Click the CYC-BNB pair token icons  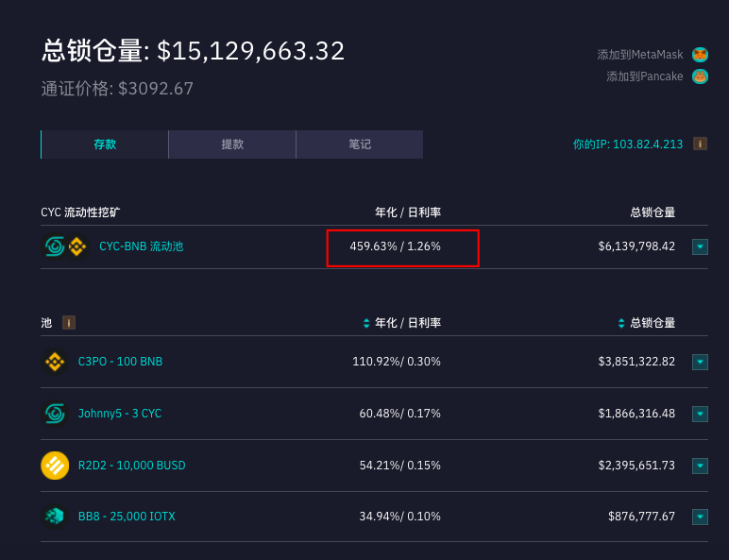pyautogui.click(x=66, y=246)
